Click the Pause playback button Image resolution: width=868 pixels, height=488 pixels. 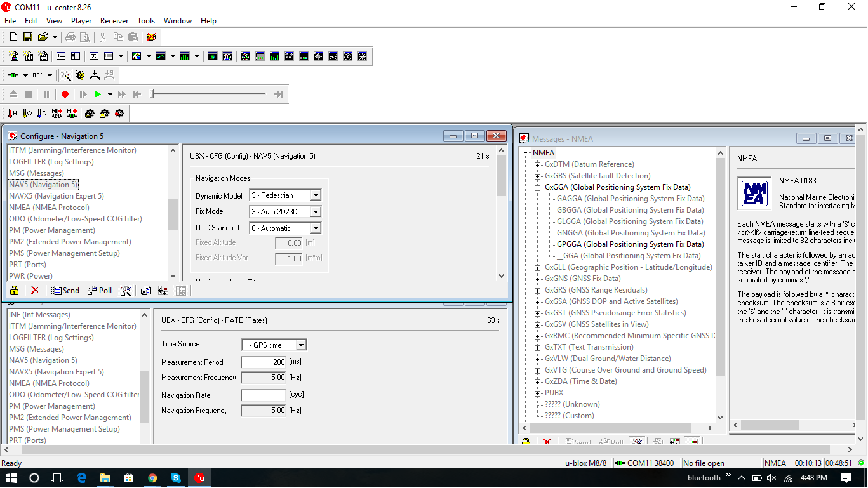(46, 94)
